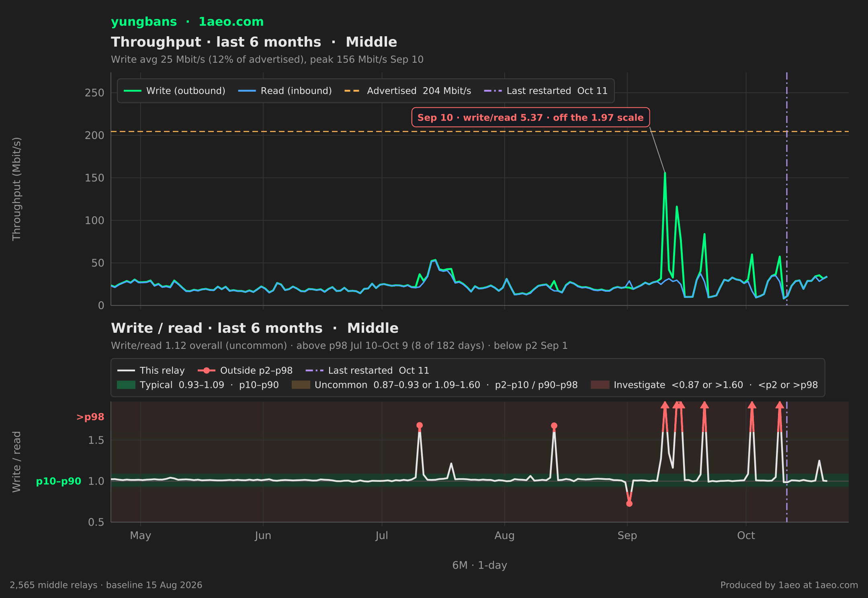Click the 2,565 middle relays baseline footer
868x598 pixels.
click(x=106, y=585)
